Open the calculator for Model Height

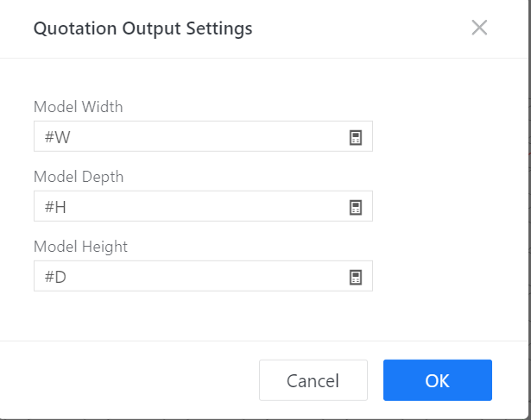pyautogui.click(x=355, y=277)
